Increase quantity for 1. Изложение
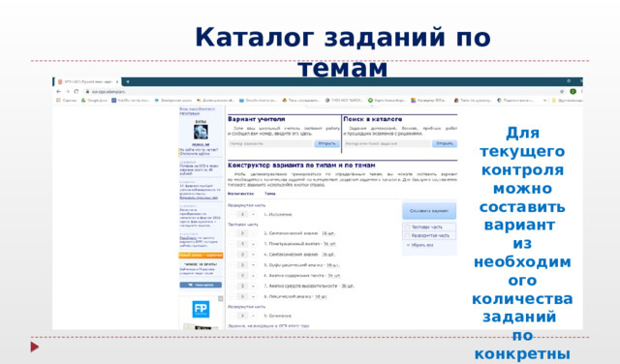620x364 pixels. (x=254, y=215)
